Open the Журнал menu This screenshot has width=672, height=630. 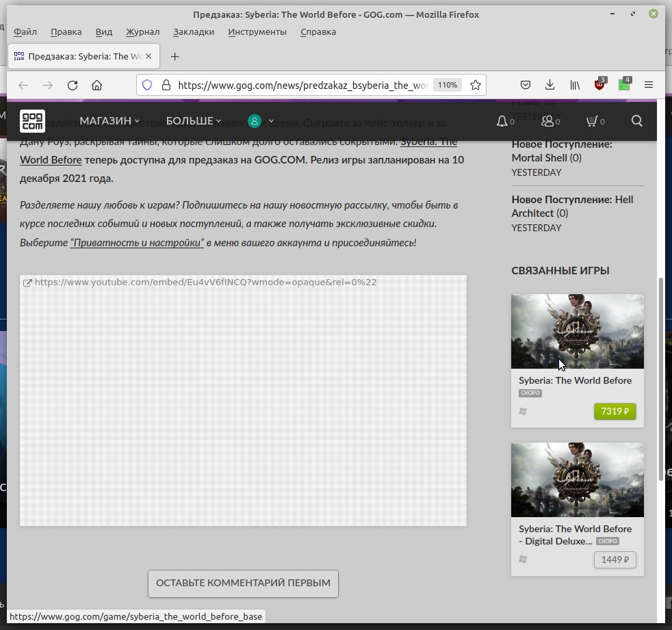pos(143,32)
